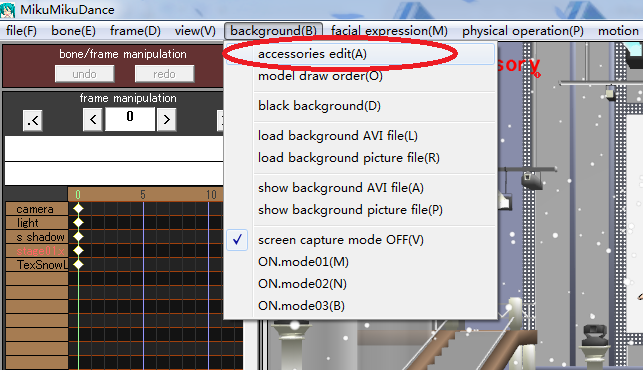643x370 pixels.
Task: Jump to previous keyframe with .< button
Action: coord(33,121)
